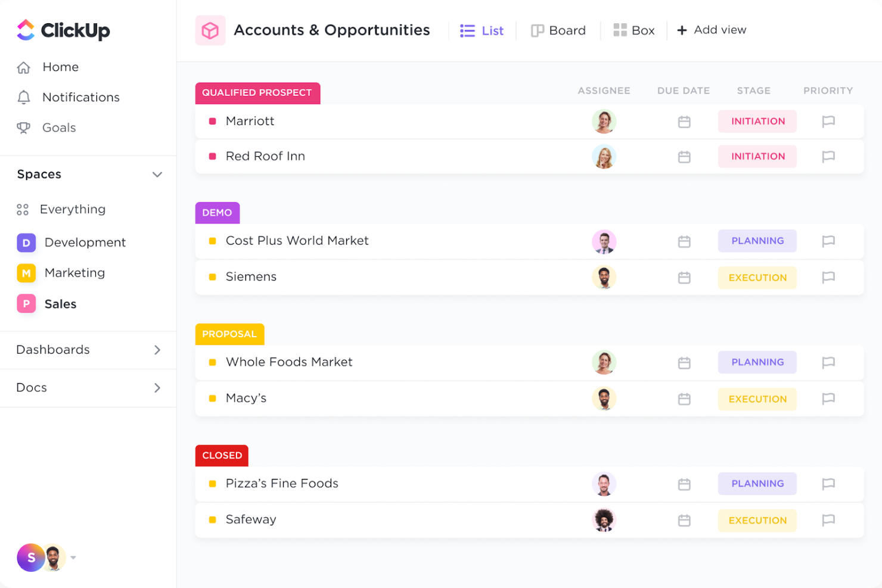Click the Add view button
The height and width of the screenshot is (588, 882).
tap(712, 30)
